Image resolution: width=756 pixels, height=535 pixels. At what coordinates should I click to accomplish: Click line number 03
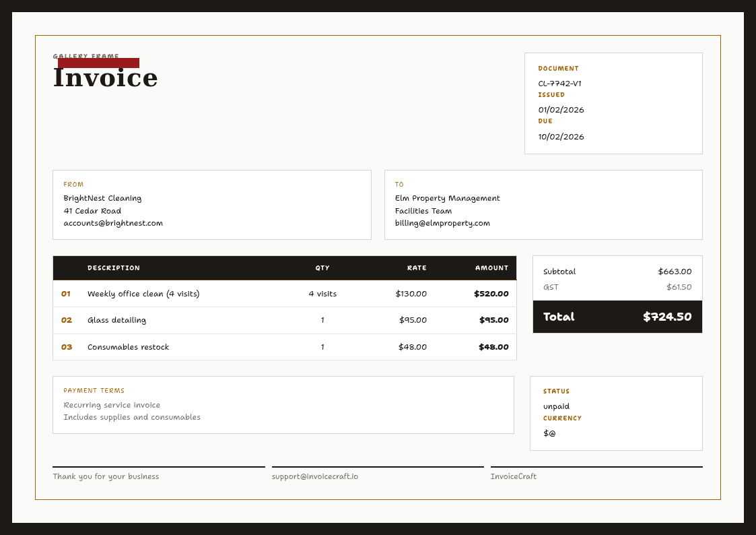tap(67, 347)
